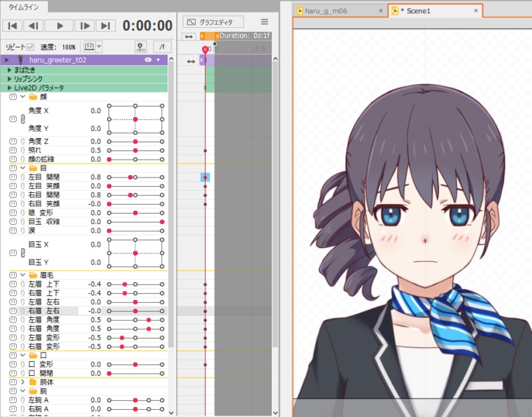Image resolution: width=532 pixels, height=417 pixels.
Task: Click the key icon on the 顔の拡縮 row
Action: (13, 159)
